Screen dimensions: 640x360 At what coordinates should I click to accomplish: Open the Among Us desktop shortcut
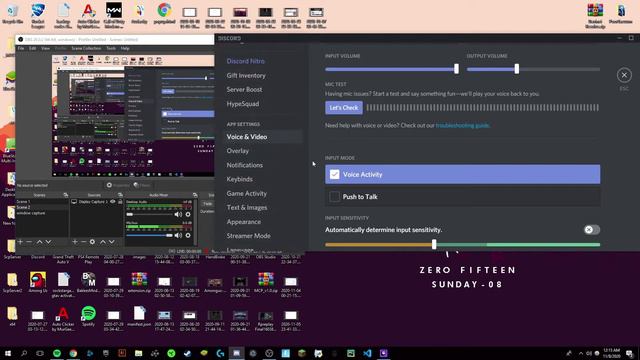(38, 282)
